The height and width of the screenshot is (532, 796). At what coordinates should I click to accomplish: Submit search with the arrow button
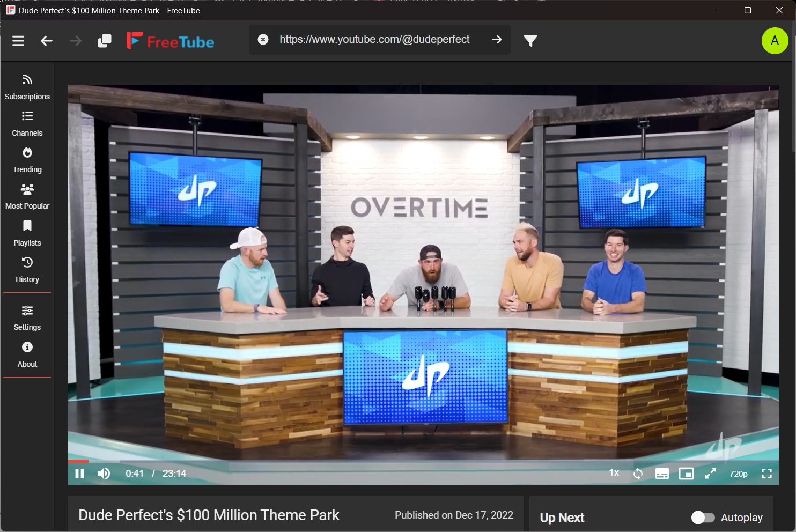[x=497, y=39]
